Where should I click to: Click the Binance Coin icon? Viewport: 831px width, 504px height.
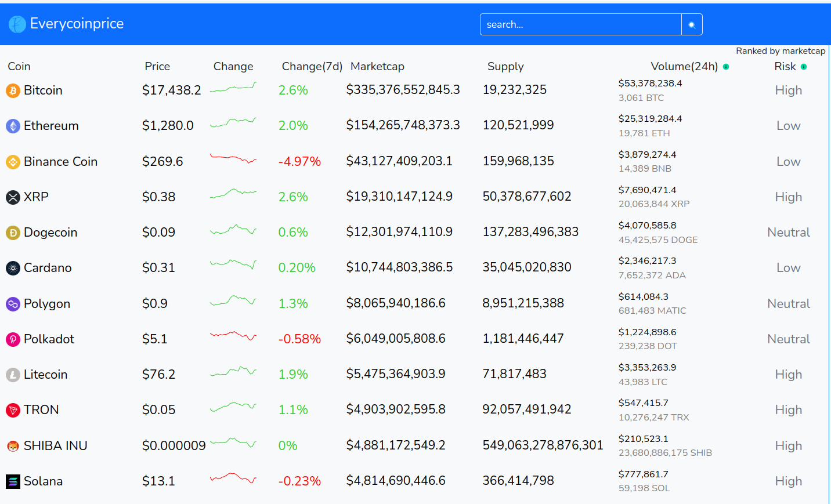pos(13,162)
